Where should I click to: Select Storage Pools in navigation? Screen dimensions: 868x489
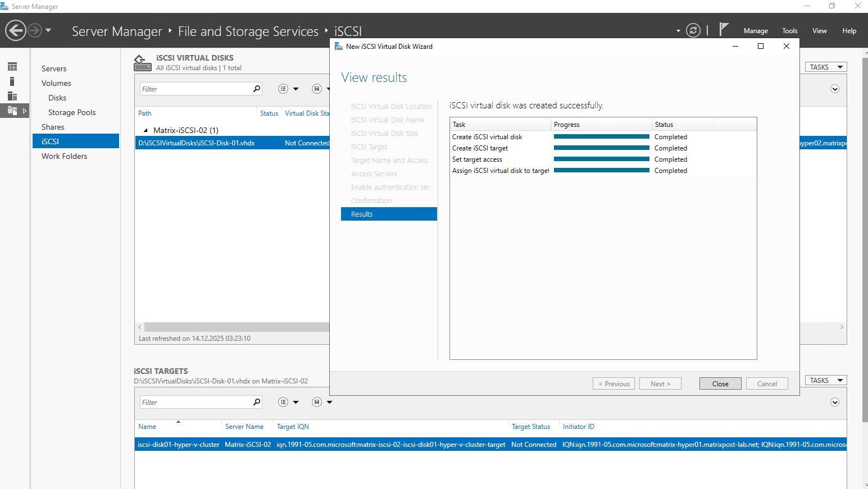(x=72, y=112)
